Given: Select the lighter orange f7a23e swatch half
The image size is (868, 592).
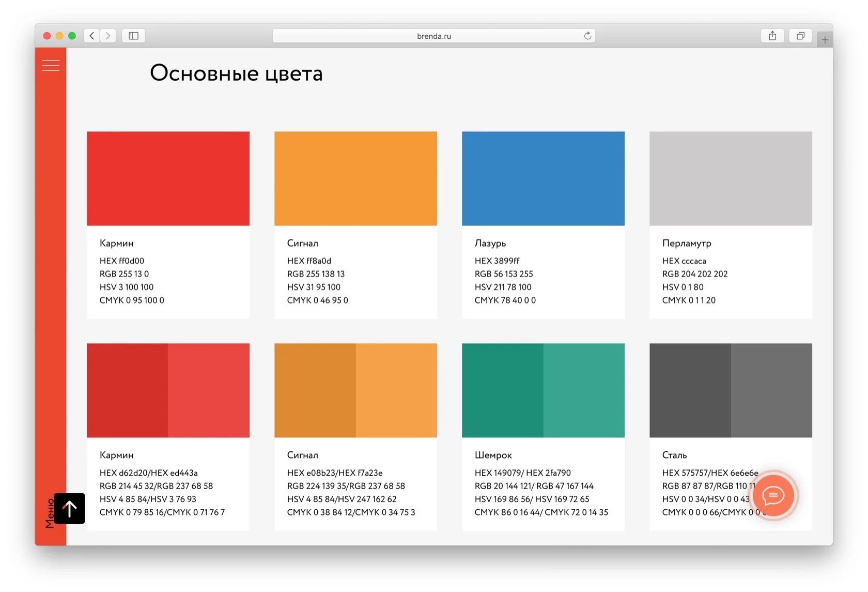Looking at the screenshot, I should [x=396, y=390].
